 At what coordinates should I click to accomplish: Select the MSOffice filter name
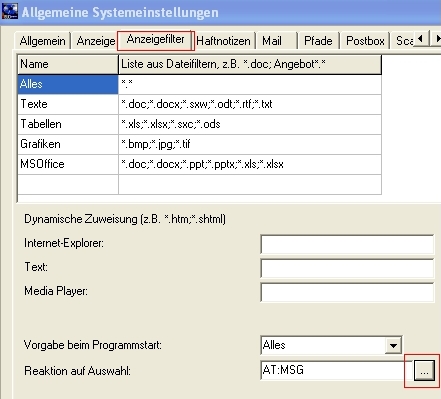[x=68, y=164]
